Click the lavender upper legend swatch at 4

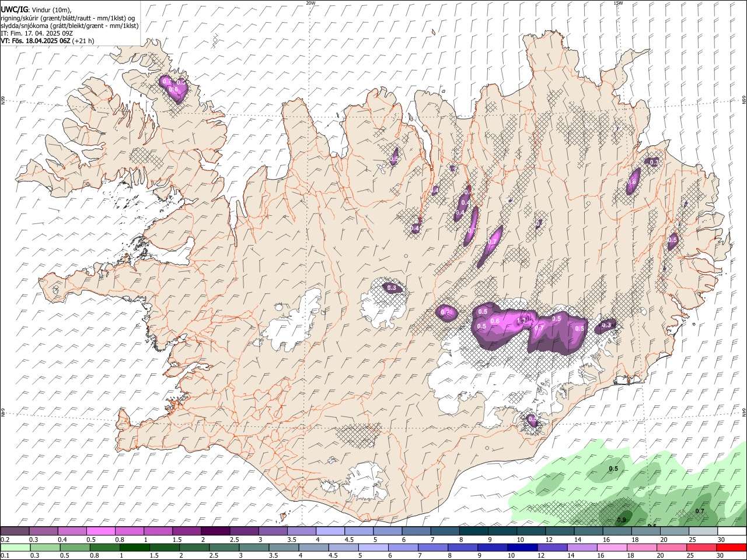coord(330,531)
